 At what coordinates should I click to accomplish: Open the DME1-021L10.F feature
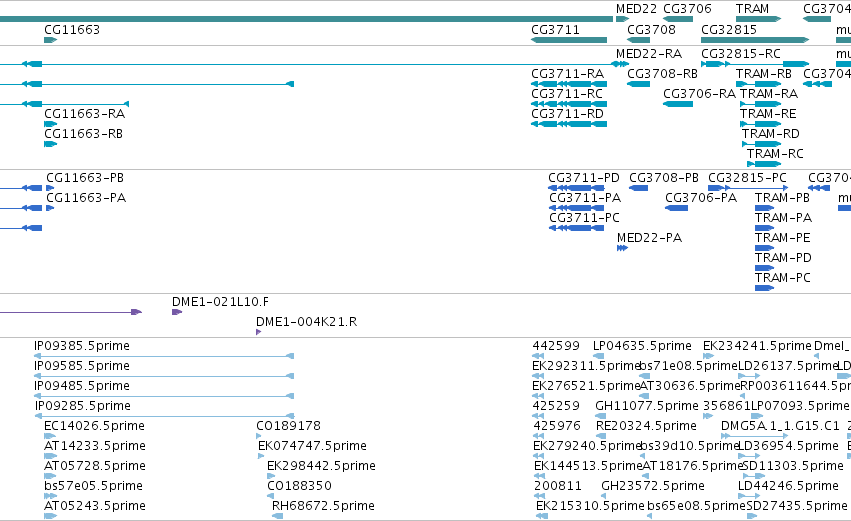[220, 302]
